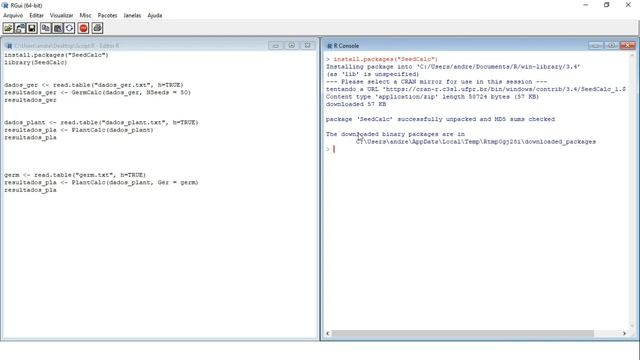This screenshot has width=640, height=360.
Task: Click red install.packages command in console
Action: pyautogui.click(x=385, y=59)
